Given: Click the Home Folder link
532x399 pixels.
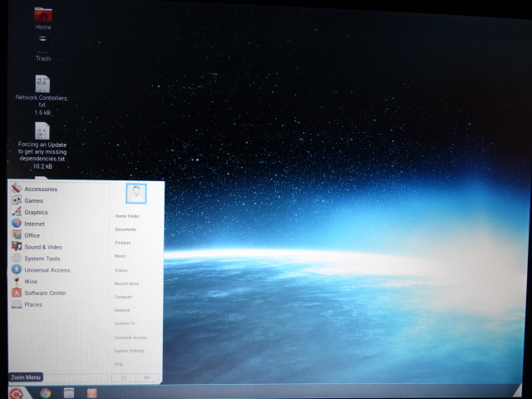Looking at the screenshot, I should click(127, 216).
